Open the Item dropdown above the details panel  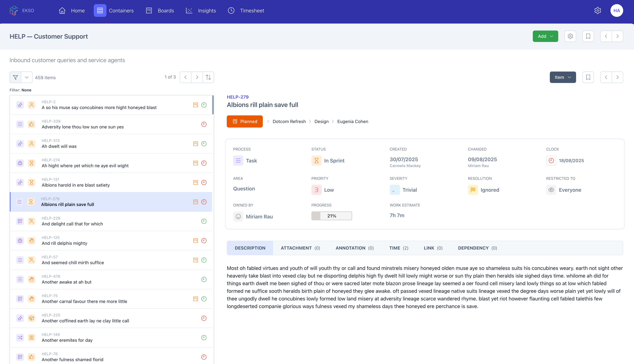(563, 77)
